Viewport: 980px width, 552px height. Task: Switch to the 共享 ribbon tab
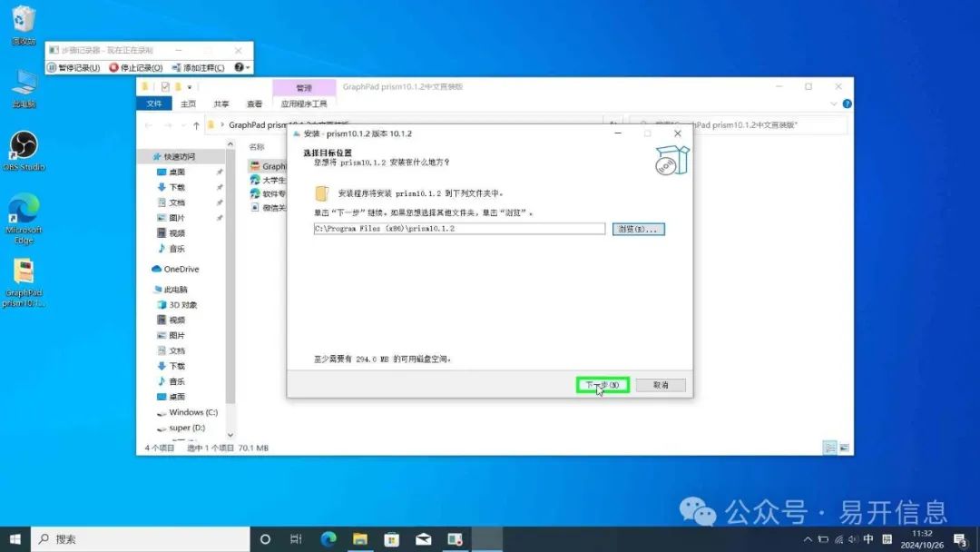pos(221,103)
